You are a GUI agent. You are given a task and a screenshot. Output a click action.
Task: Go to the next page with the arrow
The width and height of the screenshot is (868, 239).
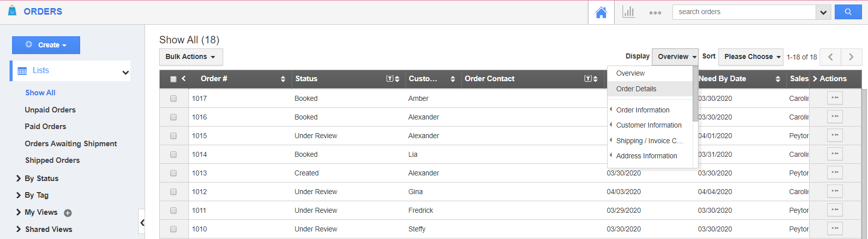coord(851,57)
